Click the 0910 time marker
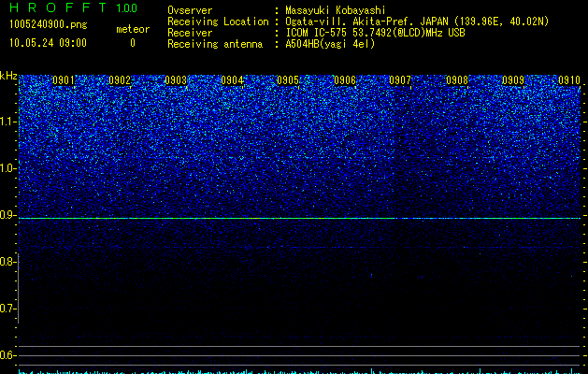The height and width of the screenshot is (374, 588). point(569,80)
